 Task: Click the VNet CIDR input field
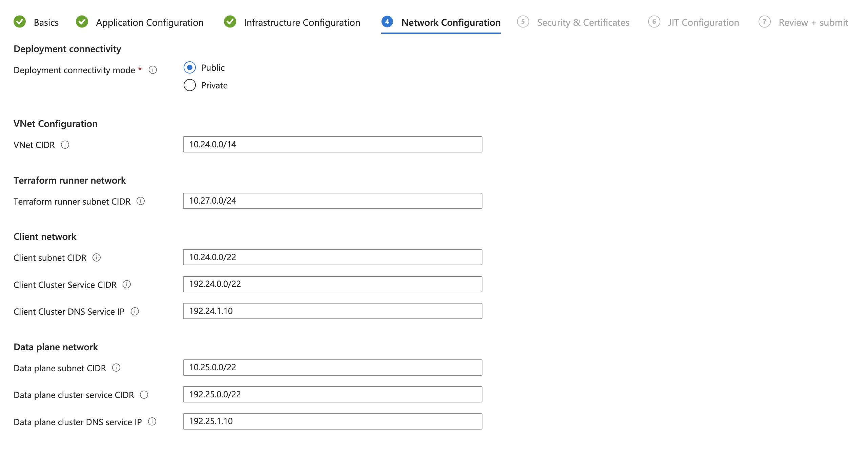332,145
